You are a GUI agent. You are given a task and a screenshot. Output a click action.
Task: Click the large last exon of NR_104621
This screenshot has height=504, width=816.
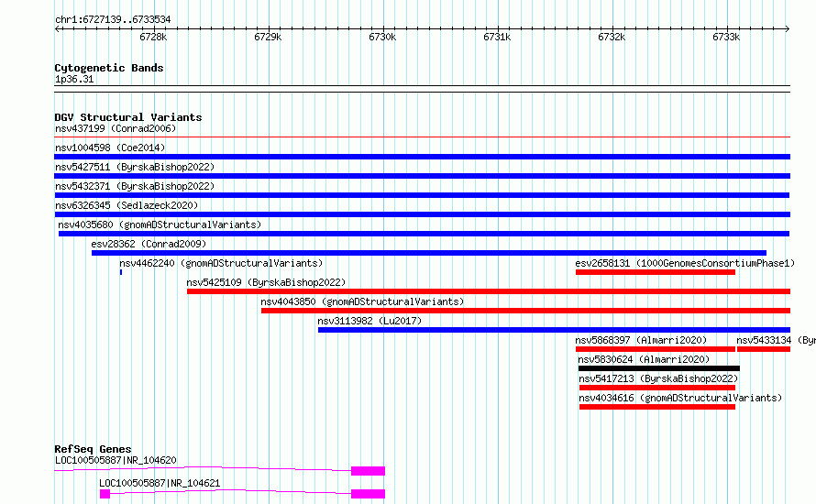tap(368, 494)
